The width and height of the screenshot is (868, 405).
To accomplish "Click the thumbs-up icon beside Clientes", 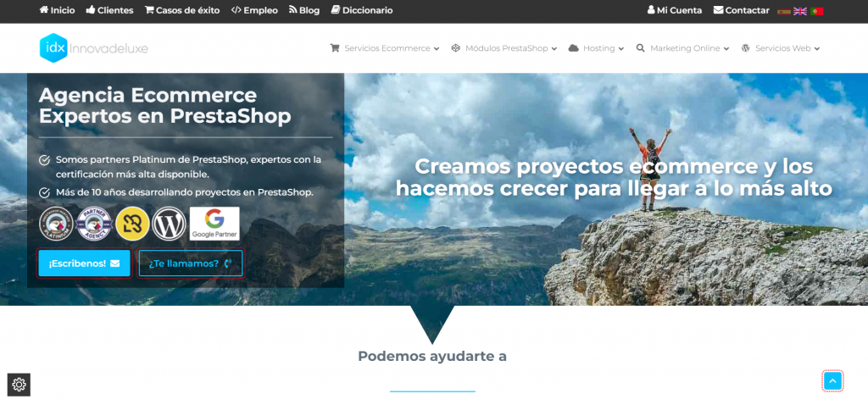I will (x=91, y=10).
